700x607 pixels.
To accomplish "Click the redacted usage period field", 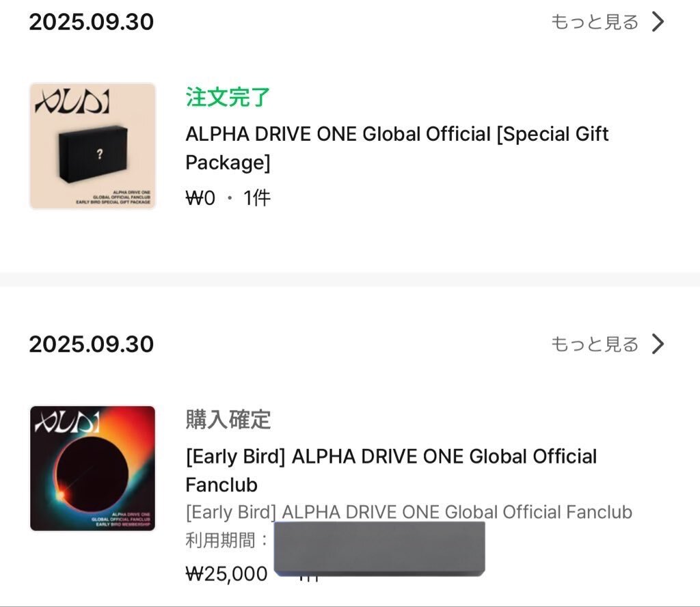I will coord(379,547).
